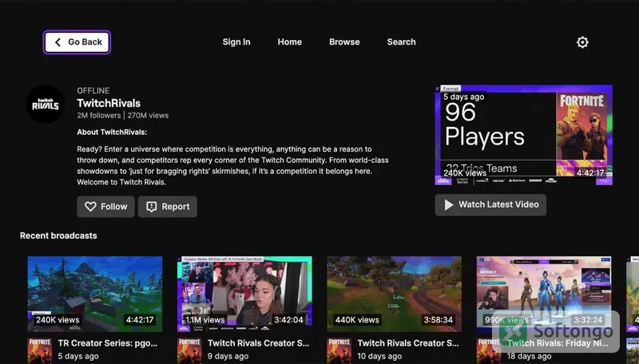Select the TR Creator Series: pgo... title
This screenshot has width=639, height=364.
point(108,342)
